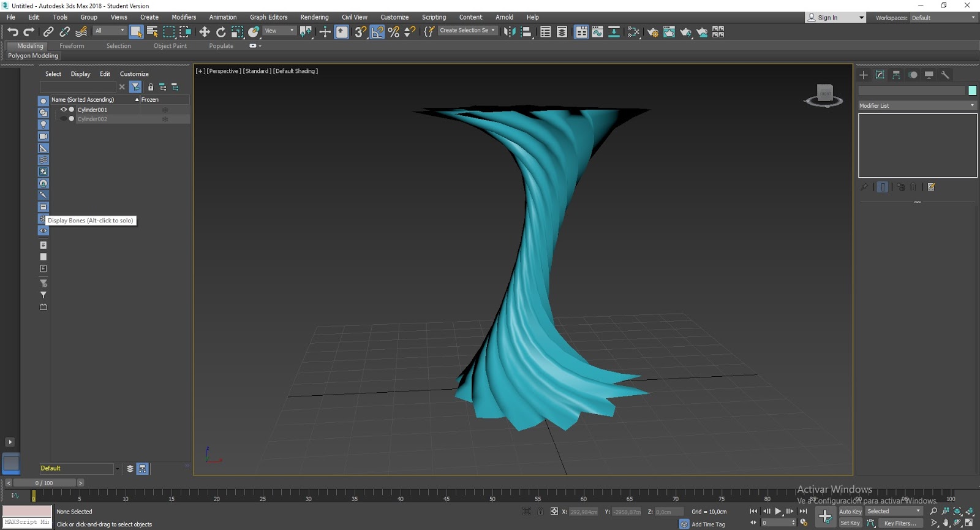Toggle Auto Key animation mode
The height and width of the screenshot is (530, 980).
[x=850, y=511]
